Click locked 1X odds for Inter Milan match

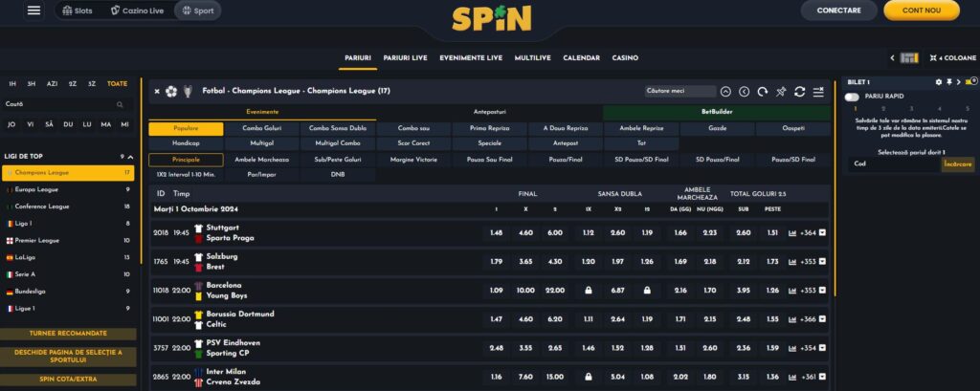coord(589,377)
